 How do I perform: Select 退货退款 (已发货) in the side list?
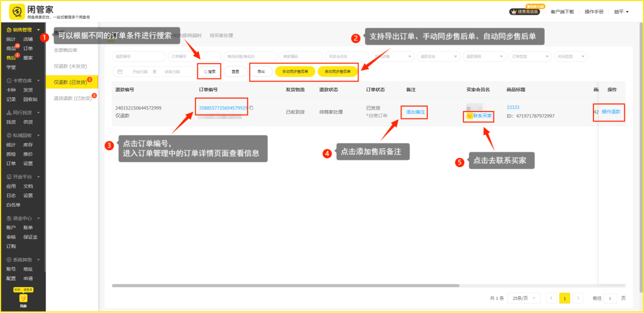point(71,98)
